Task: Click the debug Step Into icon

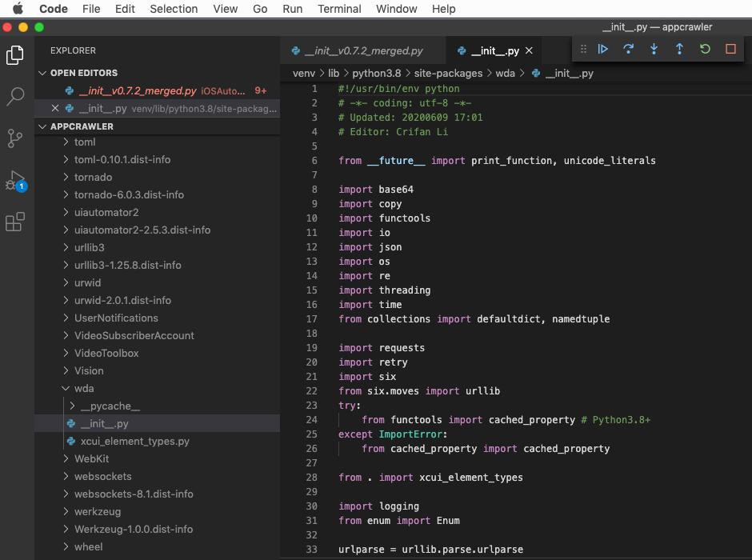Action: point(654,49)
